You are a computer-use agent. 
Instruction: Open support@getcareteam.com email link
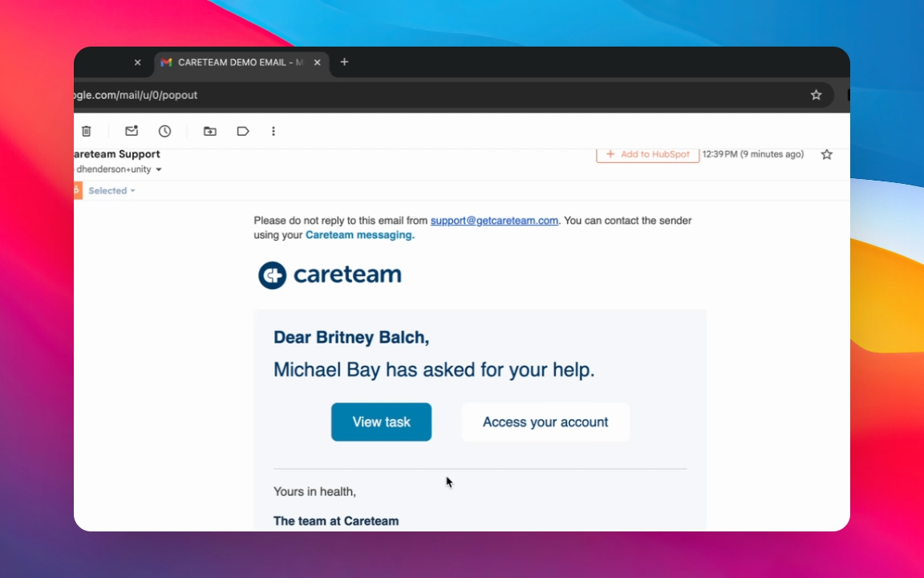494,221
